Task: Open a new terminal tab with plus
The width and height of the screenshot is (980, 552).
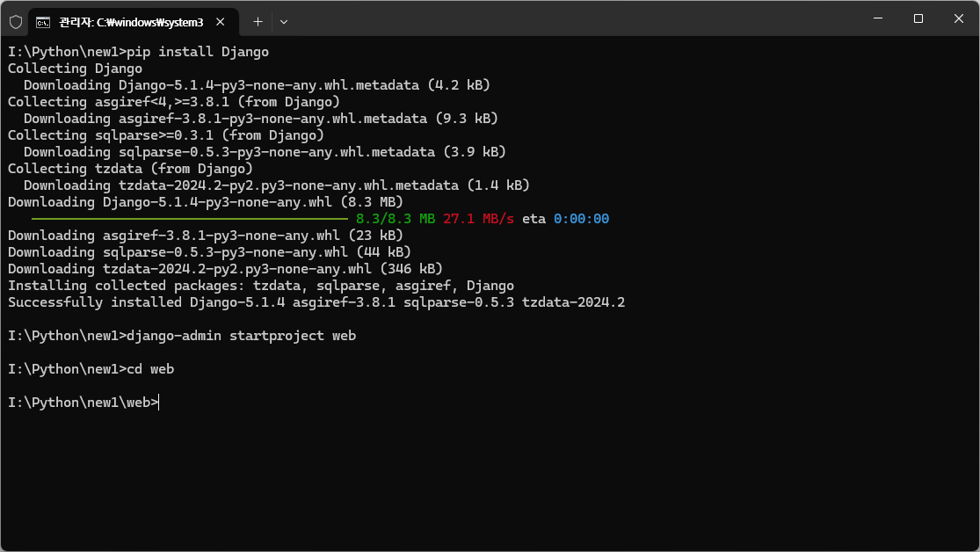Action: (x=258, y=22)
